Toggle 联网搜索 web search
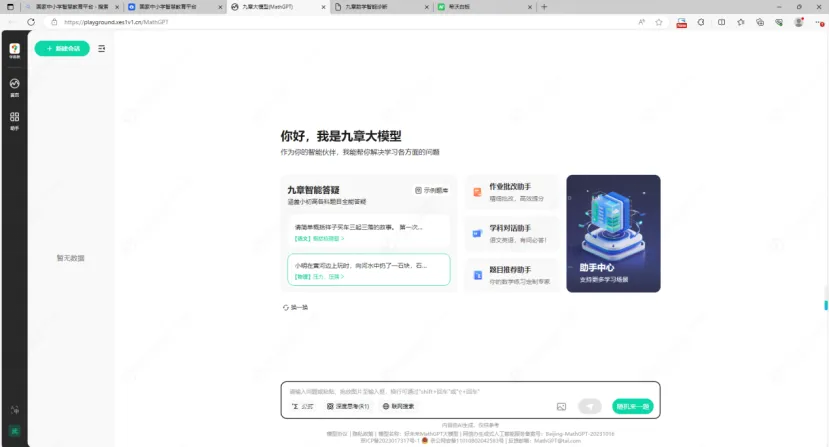 tap(399, 406)
